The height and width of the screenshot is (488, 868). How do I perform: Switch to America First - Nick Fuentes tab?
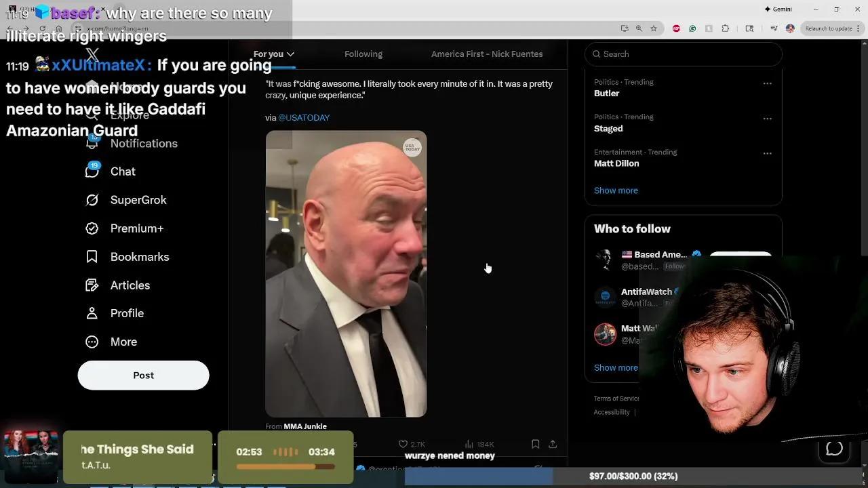coord(487,54)
